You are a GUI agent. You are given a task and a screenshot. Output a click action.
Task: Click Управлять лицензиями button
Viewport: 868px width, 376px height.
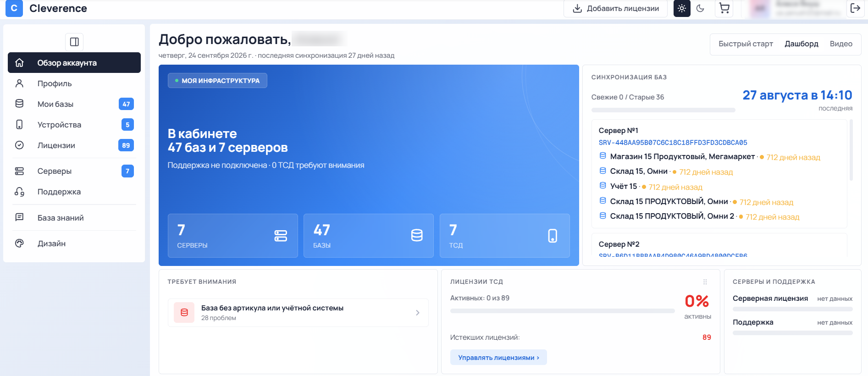pyautogui.click(x=498, y=358)
